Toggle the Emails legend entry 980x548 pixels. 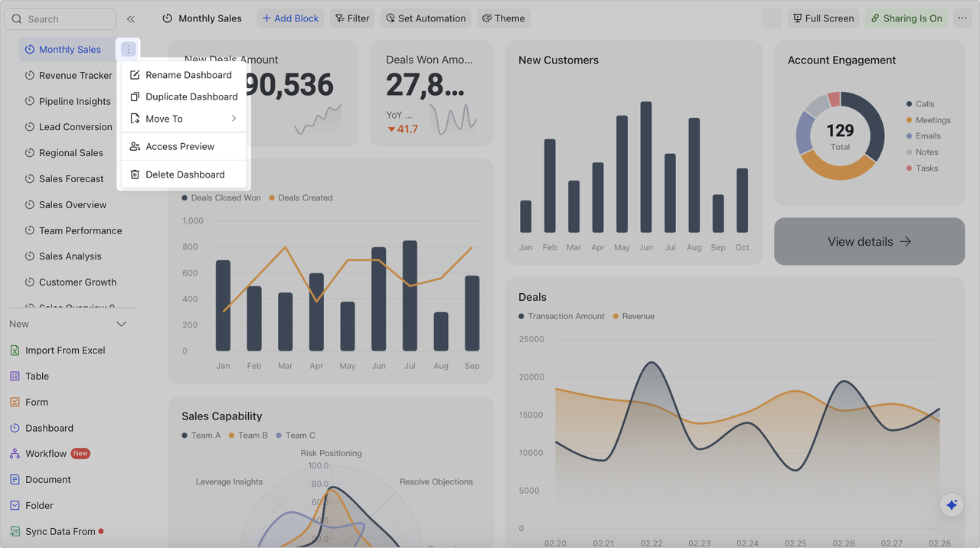923,136
